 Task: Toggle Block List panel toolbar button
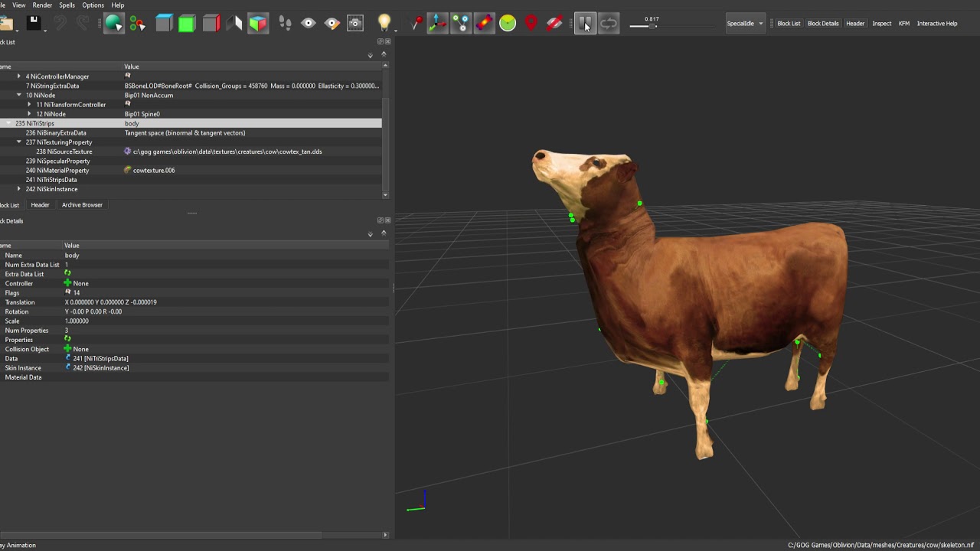click(789, 24)
